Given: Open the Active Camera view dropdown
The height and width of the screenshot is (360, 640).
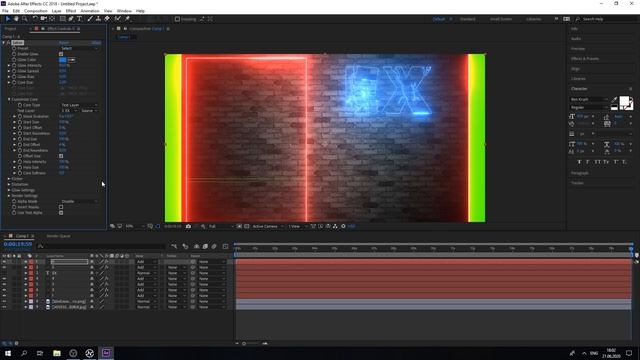Looking at the screenshot, I should point(268,226).
